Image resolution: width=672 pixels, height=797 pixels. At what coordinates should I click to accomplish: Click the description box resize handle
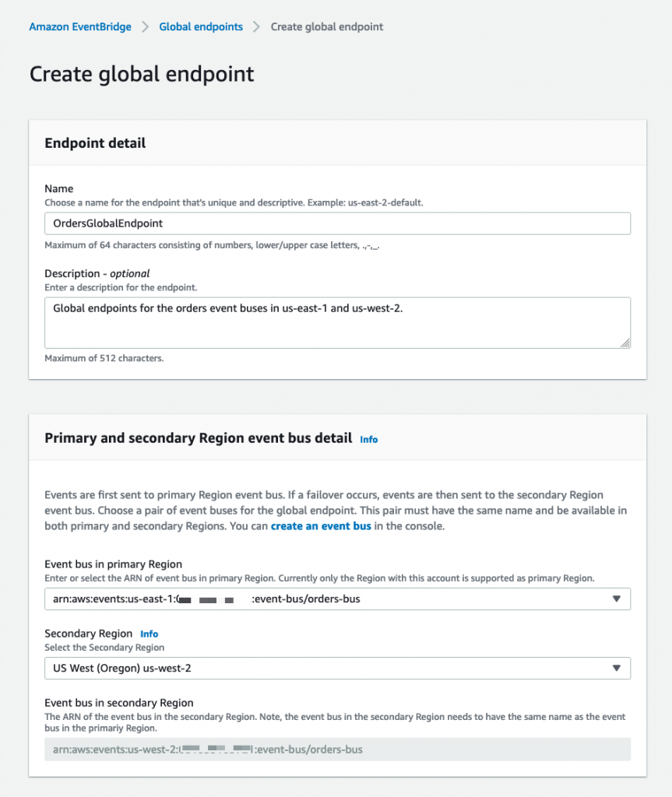point(625,342)
